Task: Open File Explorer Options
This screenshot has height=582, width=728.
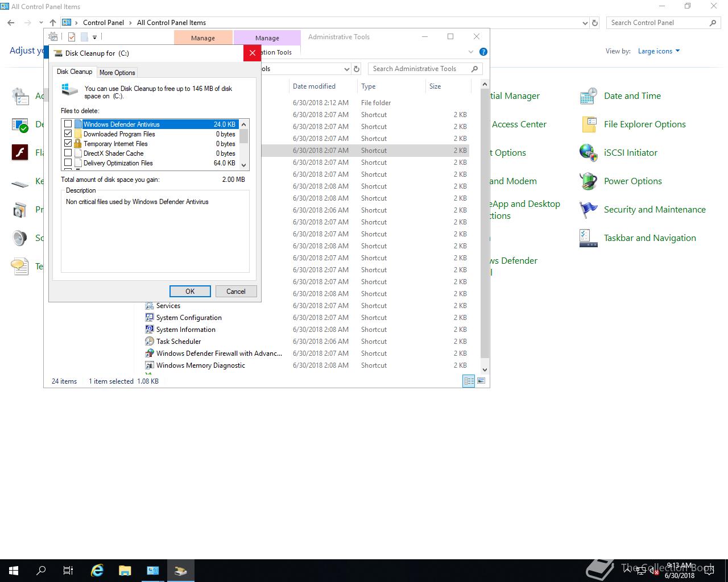Action: (645, 124)
